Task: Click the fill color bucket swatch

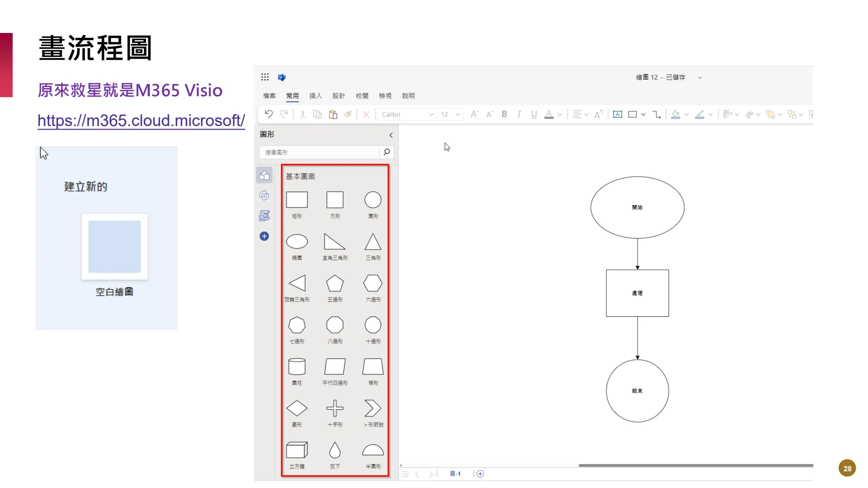Action: pos(675,114)
